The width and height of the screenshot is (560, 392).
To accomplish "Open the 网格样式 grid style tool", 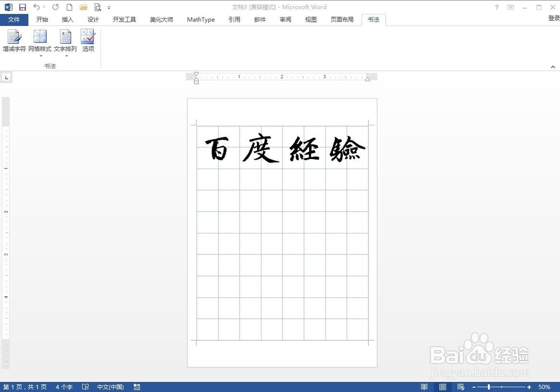I will click(x=40, y=39).
